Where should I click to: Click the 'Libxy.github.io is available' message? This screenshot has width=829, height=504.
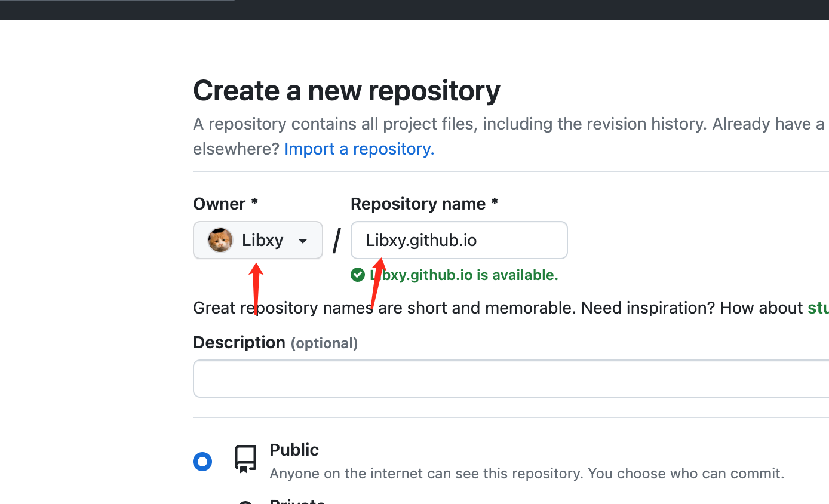464,275
